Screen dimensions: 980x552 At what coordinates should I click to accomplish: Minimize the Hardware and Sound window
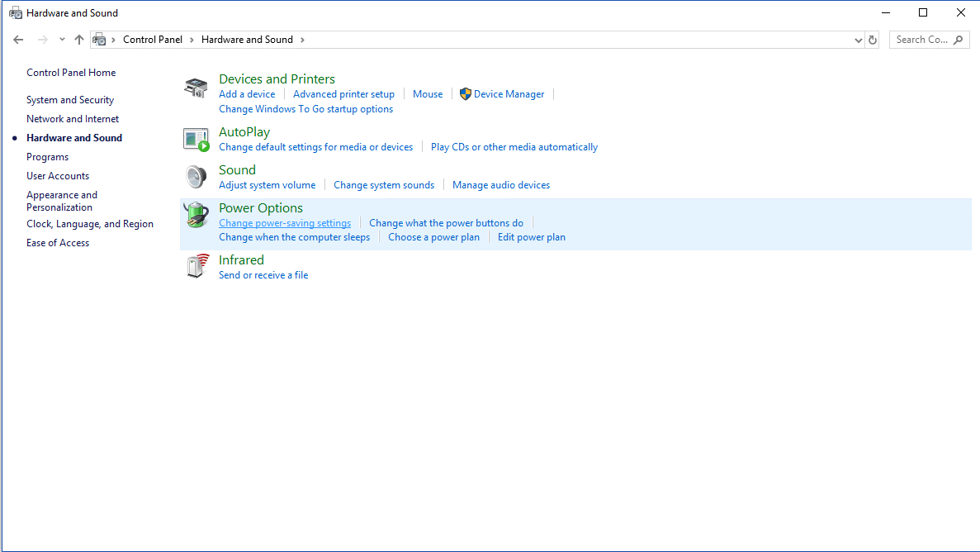pyautogui.click(x=886, y=12)
